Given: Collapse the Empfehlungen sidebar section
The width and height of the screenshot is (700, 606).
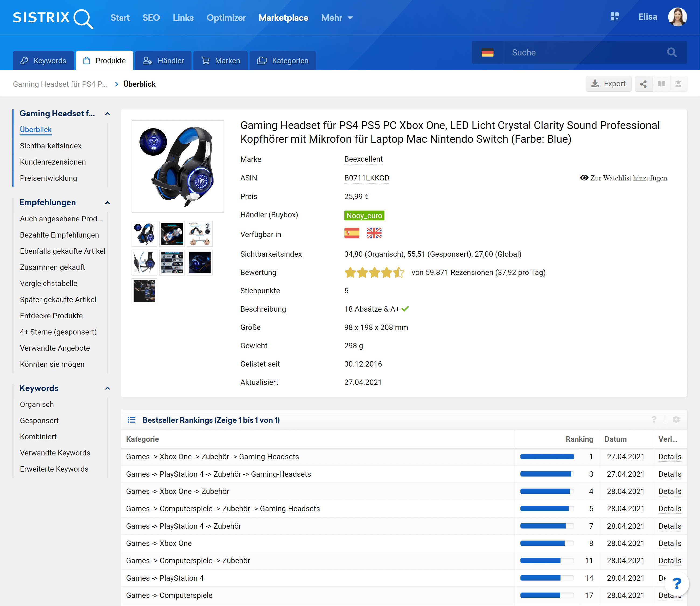Looking at the screenshot, I should (107, 203).
